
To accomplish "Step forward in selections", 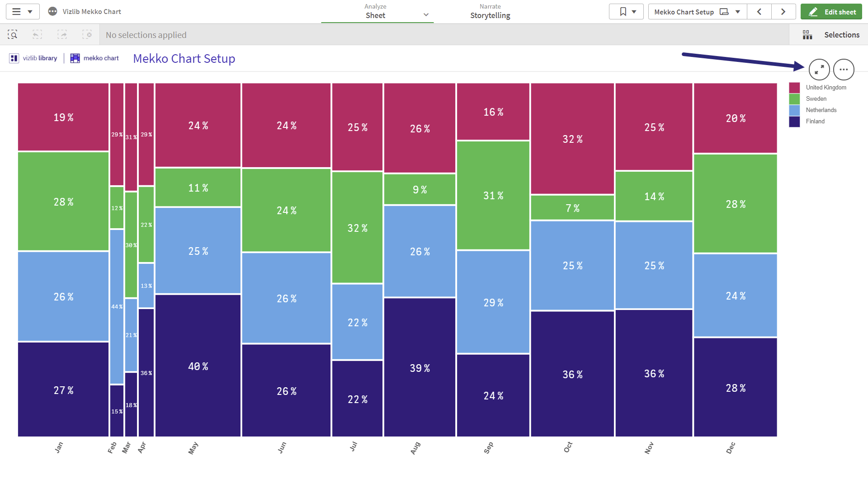I will click(x=62, y=35).
